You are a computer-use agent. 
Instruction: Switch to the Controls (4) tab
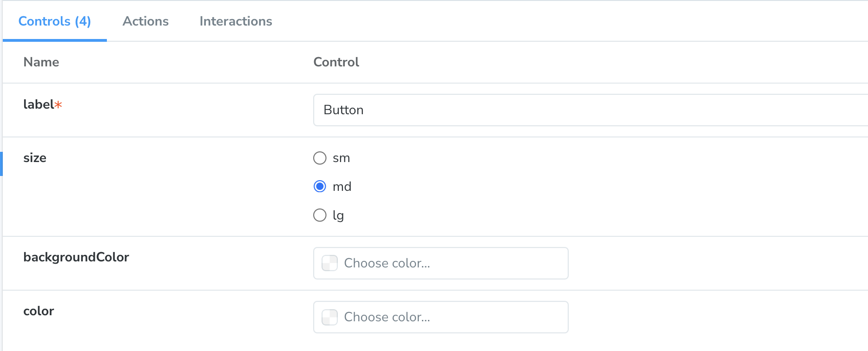55,21
